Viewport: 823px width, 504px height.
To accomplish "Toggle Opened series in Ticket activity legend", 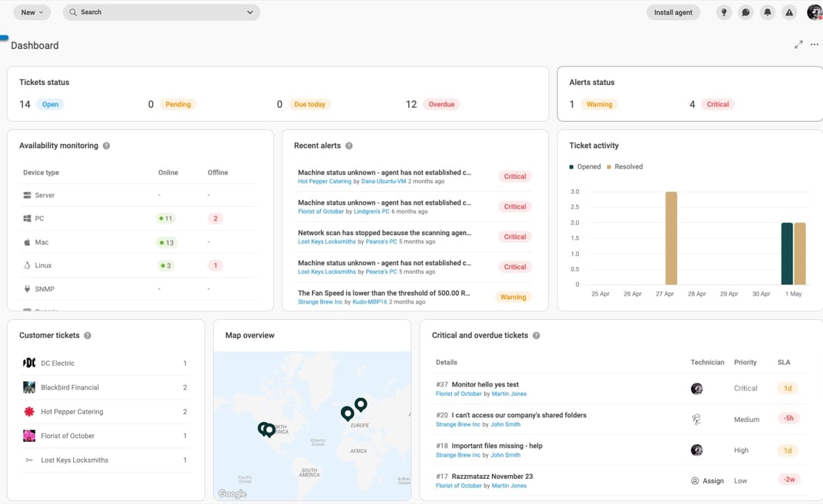I will click(585, 167).
